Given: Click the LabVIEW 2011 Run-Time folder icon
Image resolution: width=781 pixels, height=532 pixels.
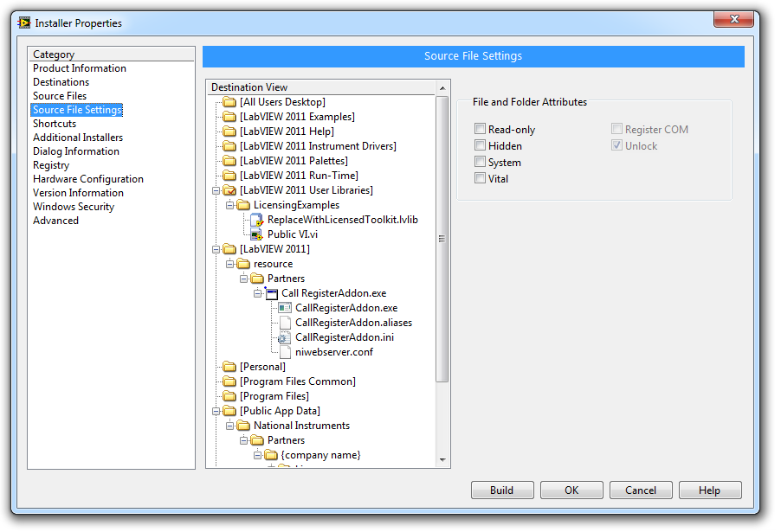Looking at the screenshot, I should (229, 176).
